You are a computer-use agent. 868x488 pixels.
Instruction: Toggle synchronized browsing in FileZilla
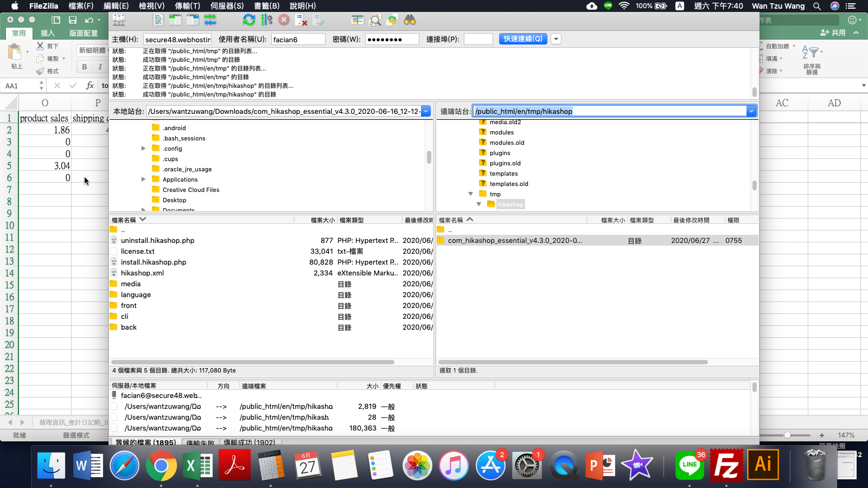click(x=392, y=20)
